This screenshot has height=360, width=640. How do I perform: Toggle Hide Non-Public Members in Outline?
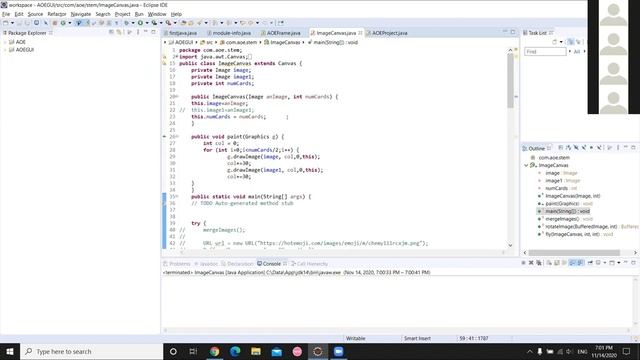pyautogui.click(x=591, y=148)
